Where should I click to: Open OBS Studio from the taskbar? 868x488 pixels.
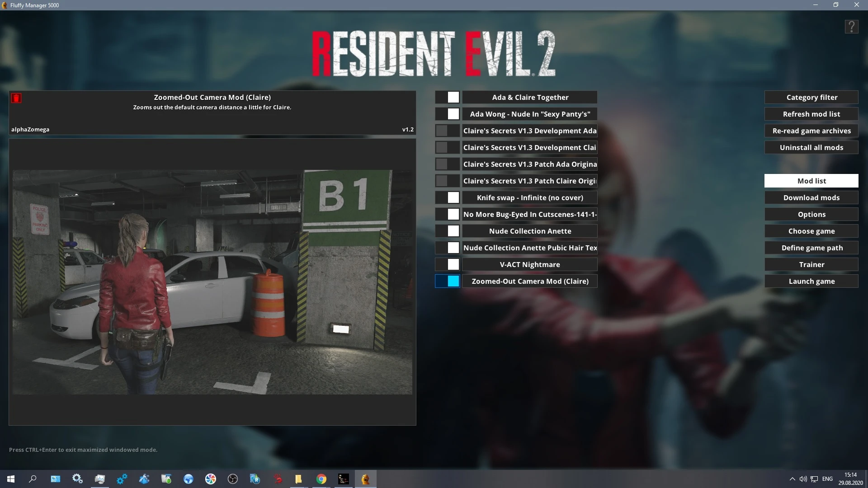click(x=232, y=479)
